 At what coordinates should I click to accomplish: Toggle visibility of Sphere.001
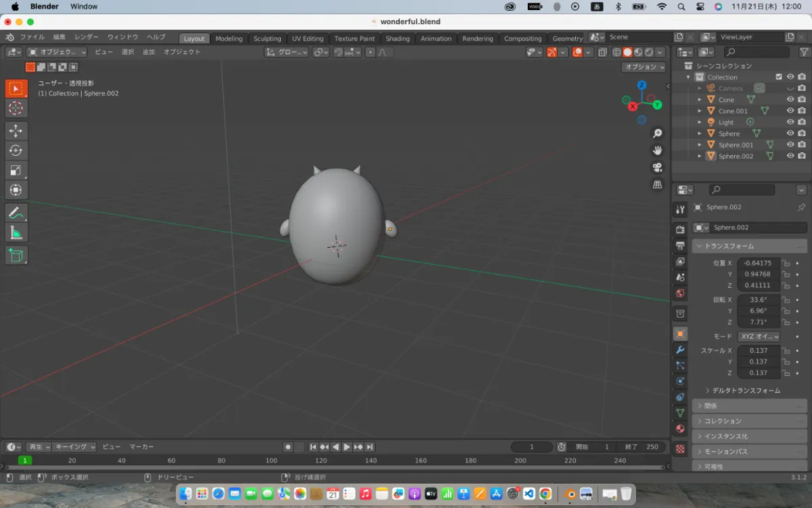pos(791,144)
